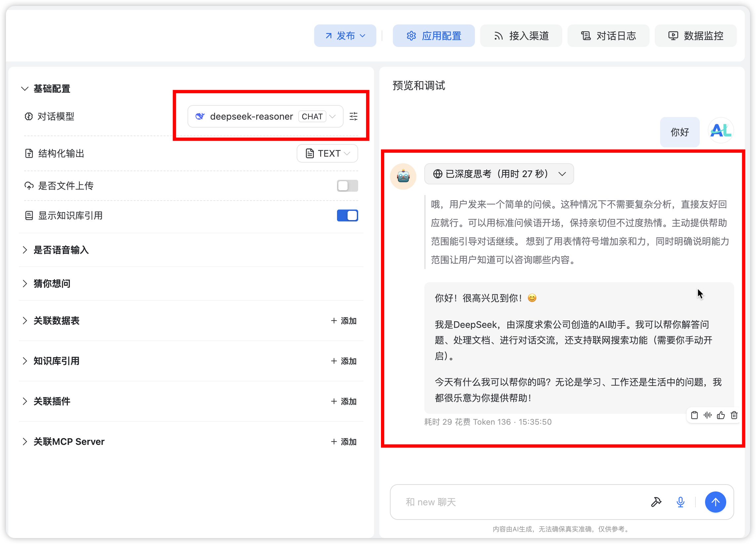Screen dimensions: 756x544
Task: Click the clear chat broom icon
Action: 656,502
